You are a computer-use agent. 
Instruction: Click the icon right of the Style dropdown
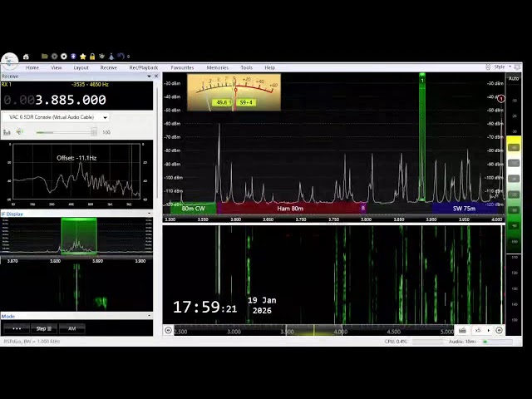(x=517, y=67)
